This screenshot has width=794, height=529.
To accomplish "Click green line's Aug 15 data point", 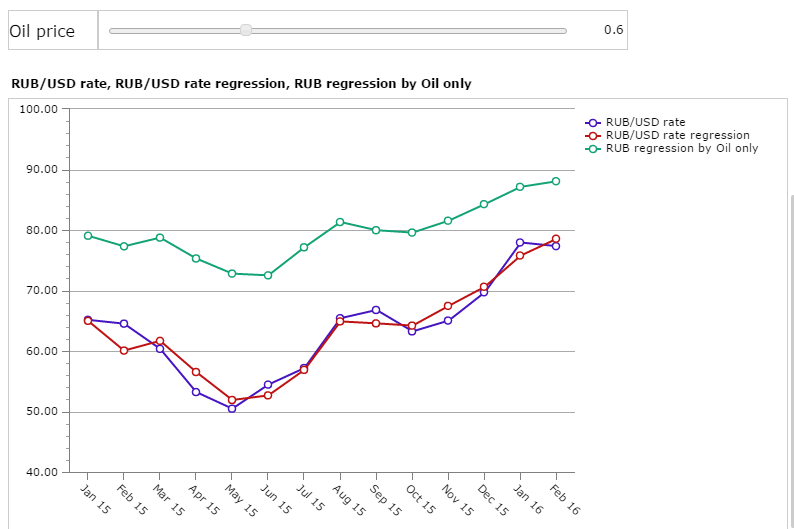I will (x=340, y=222).
